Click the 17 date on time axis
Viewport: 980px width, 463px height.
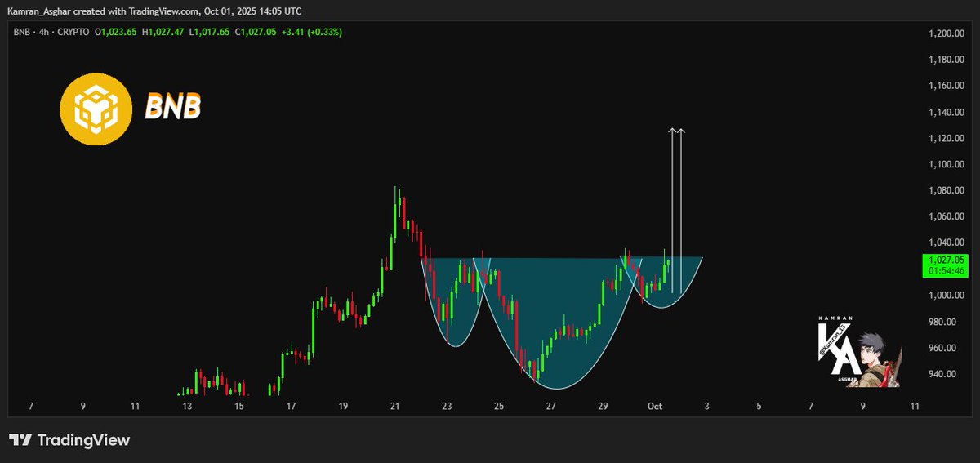291,406
